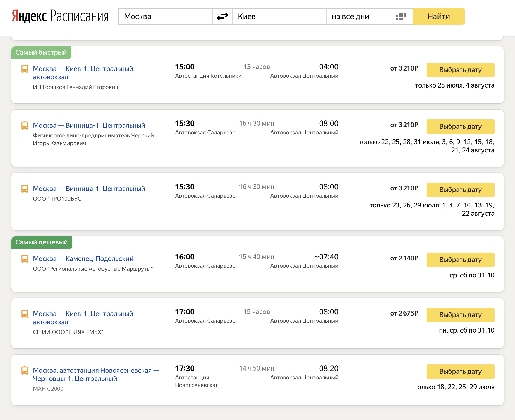Click bus icon of Каменец-Подольский route
This screenshot has height=420, width=515.
25,259
